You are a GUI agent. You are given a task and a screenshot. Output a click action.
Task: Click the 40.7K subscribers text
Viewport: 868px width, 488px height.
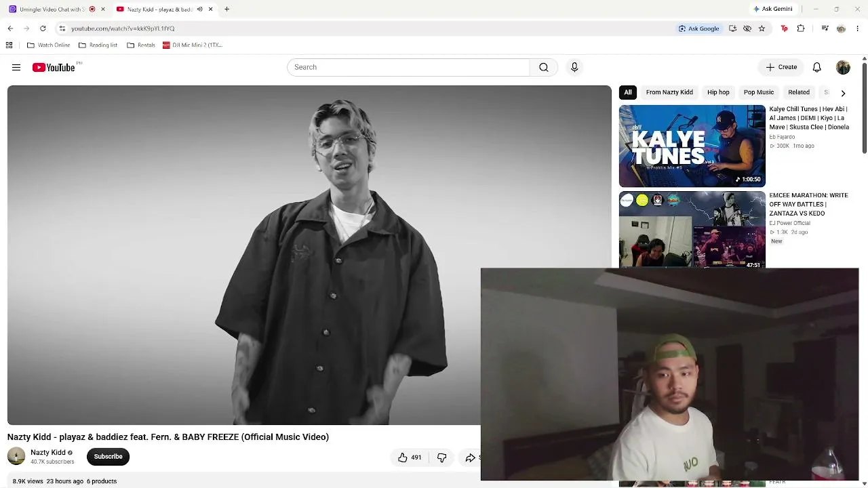[x=52, y=462]
